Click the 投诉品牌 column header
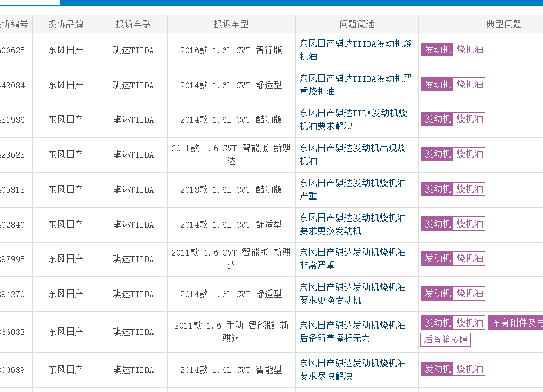The height and width of the screenshot is (392, 543). point(66,24)
